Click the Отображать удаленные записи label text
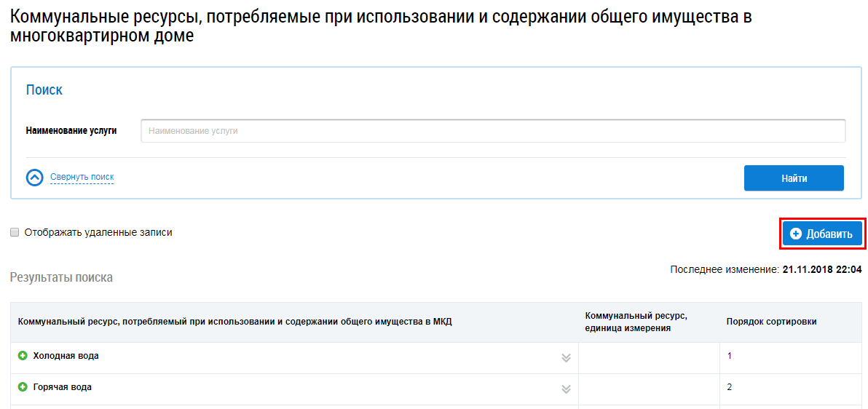868x409 pixels. coord(98,233)
